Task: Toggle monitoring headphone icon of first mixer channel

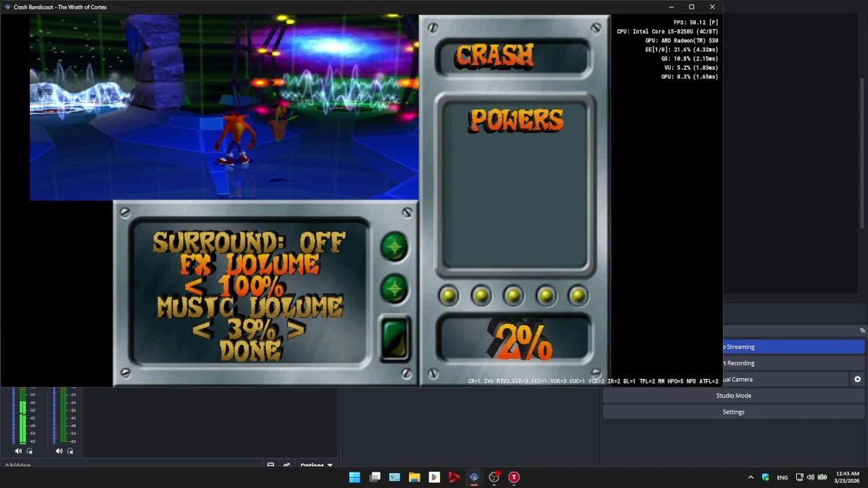Action: point(29,451)
